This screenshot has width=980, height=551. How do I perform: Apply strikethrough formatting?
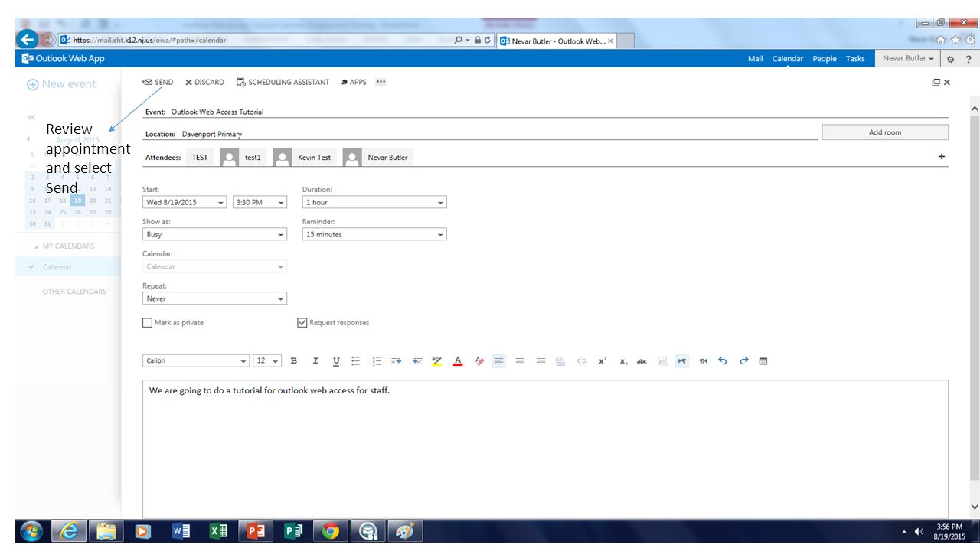point(642,361)
